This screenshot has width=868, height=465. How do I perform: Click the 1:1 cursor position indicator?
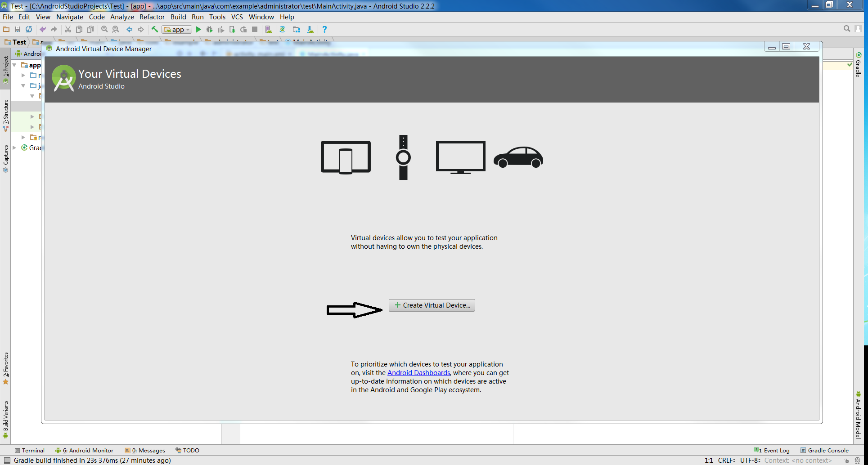pos(709,461)
